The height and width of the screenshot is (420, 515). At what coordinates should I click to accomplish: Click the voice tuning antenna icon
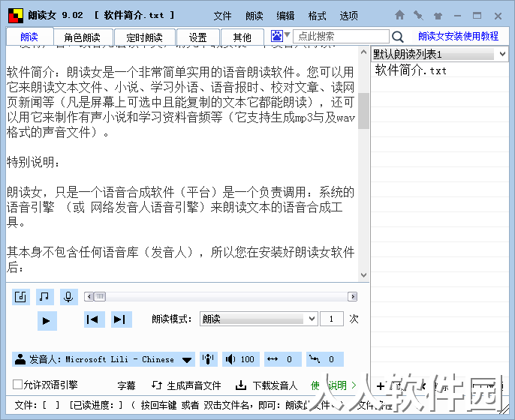[208, 359]
